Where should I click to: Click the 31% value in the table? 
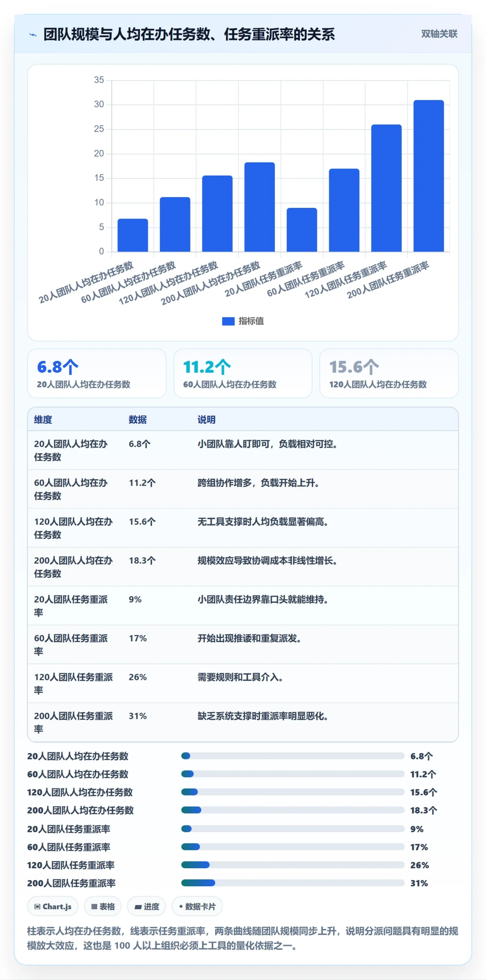[x=137, y=716]
